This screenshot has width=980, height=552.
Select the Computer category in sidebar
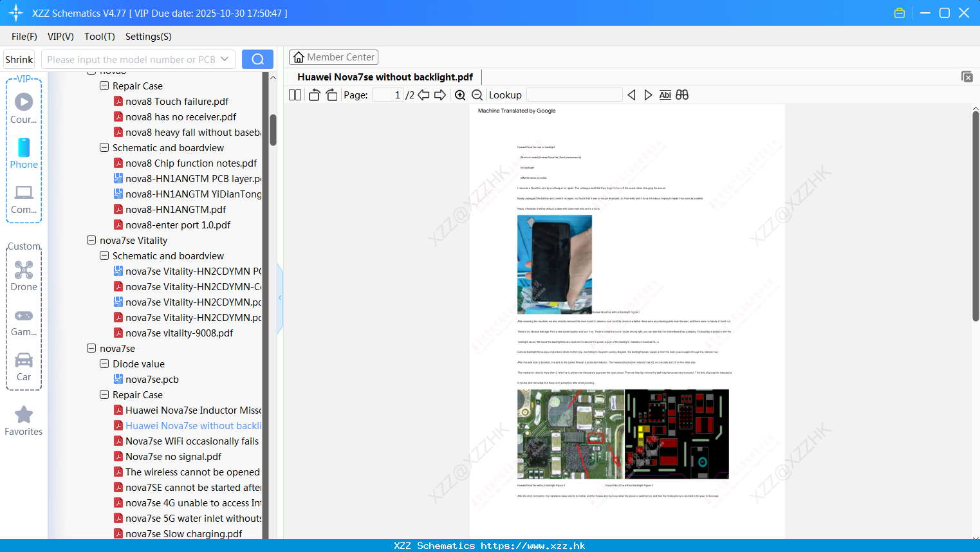coord(24,199)
